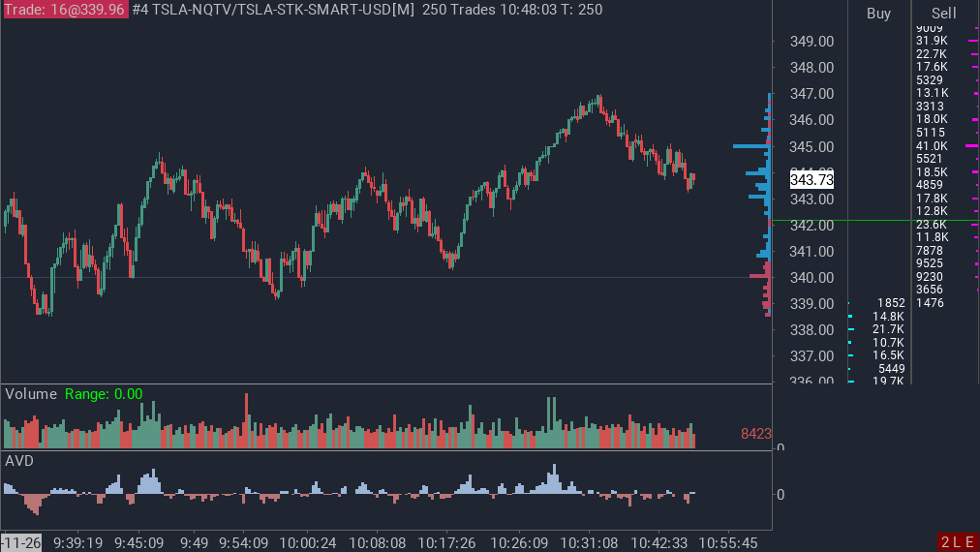Image resolution: width=980 pixels, height=552 pixels.
Task: Click the Volume panel label
Action: (31, 394)
